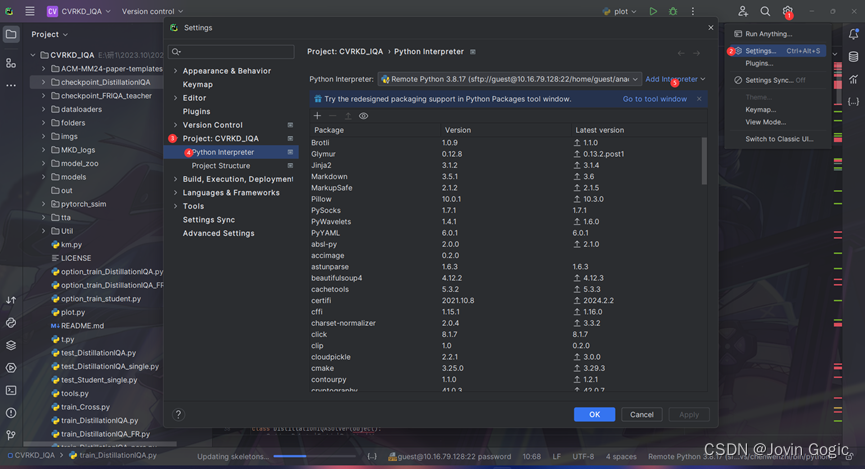Open the Add Interpreter dropdown link
The width and height of the screenshot is (865, 469).
(x=675, y=79)
